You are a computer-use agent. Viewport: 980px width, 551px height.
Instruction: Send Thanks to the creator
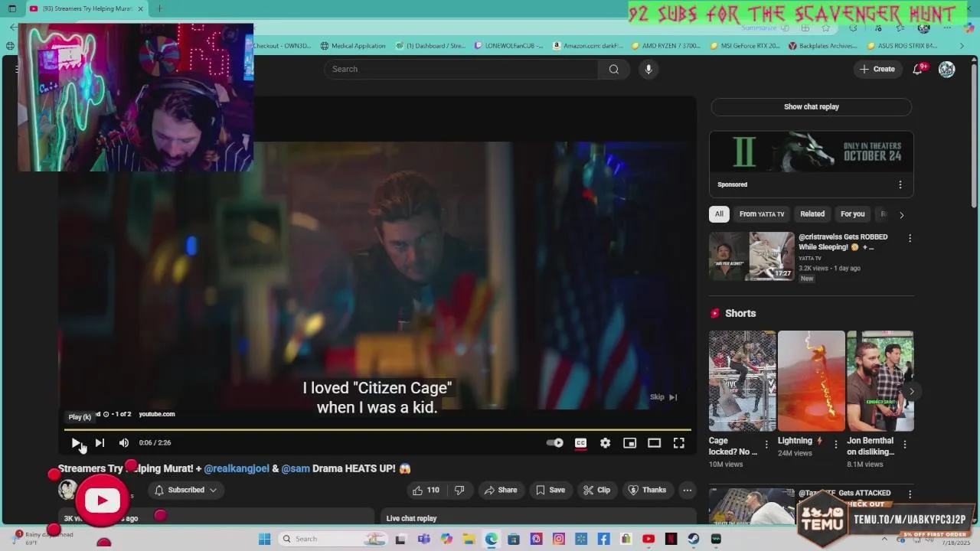tap(647, 490)
